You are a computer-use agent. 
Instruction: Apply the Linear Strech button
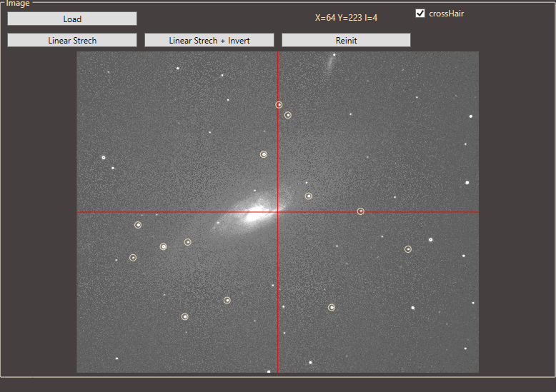pyautogui.click(x=72, y=40)
